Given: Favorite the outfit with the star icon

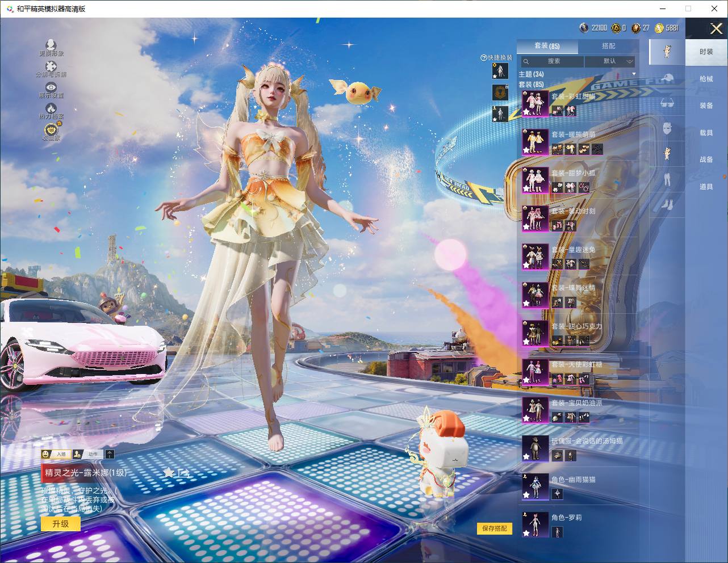Looking at the screenshot, I should click(169, 472).
